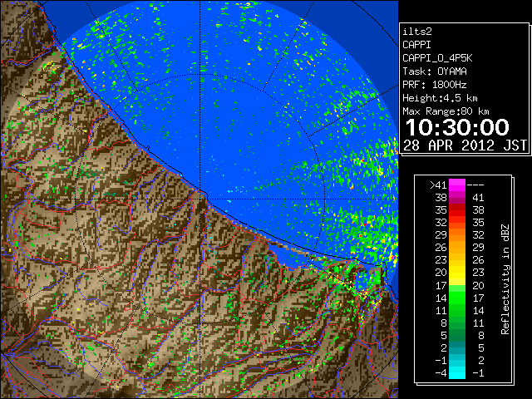Click the red 35 dBZ legend color
This screenshot has width=532, height=399.
click(x=456, y=210)
